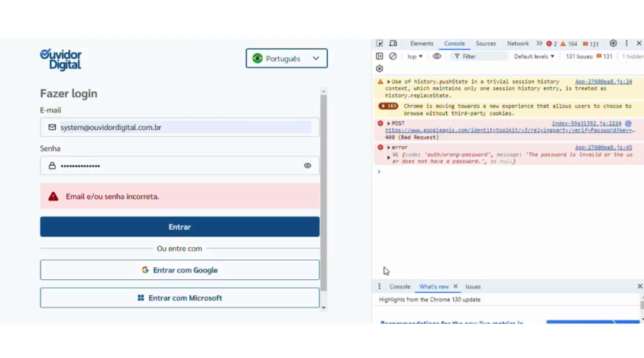This screenshot has height=358, width=644.
Task: Select the Console tab in bottom drawer
Action: [x=400, y=286]
